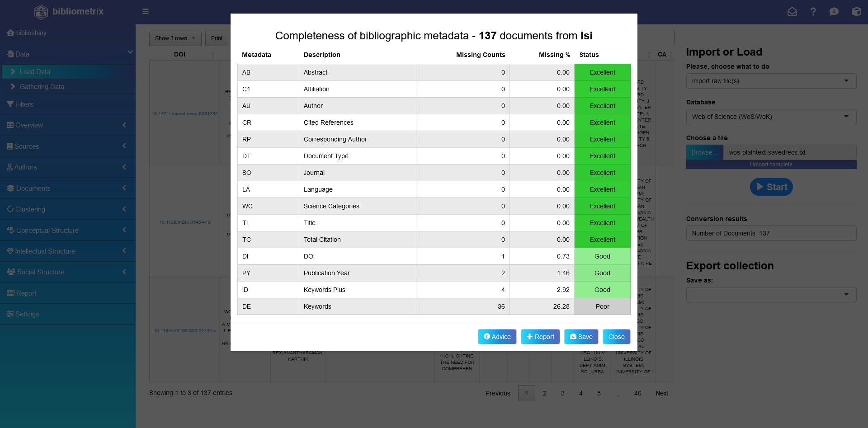This screenshot has width=868, height=428.
Task: Close the metadata completeness dialog
Action: click(616, 337)
